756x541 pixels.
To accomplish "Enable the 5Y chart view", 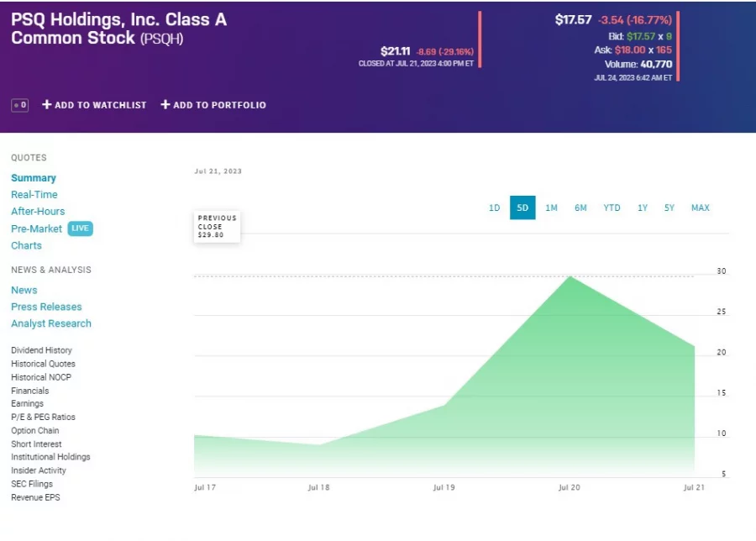I will pyautogui.click(x=669, y=207).
